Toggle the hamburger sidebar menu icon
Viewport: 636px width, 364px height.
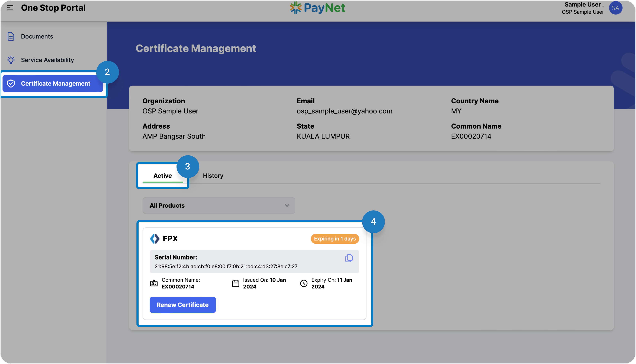tap(10, 8)
